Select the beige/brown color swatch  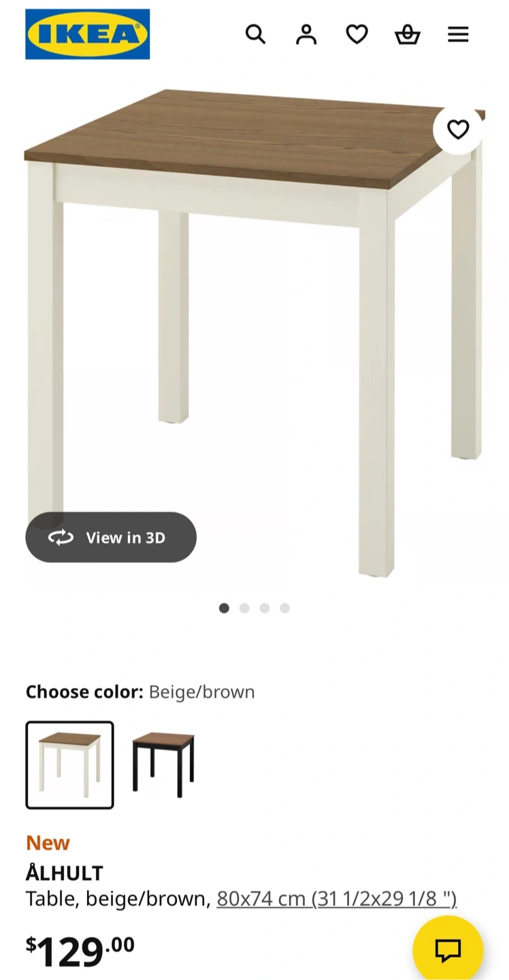point(70,765)
